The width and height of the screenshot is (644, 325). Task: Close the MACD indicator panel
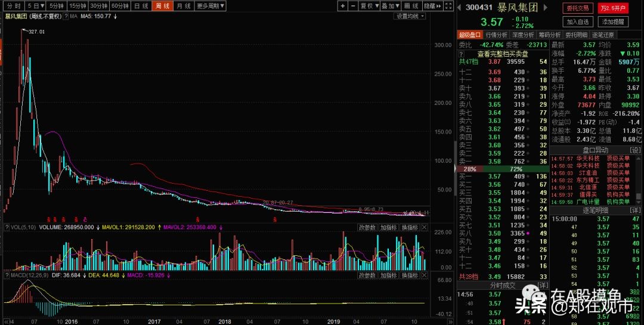pyautogui.click(x=425, y=275)
